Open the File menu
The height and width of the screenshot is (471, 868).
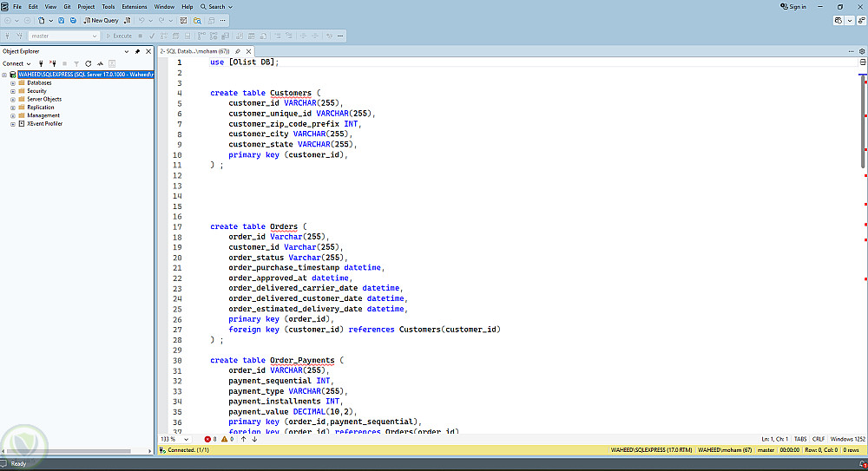tap(17, 7)
